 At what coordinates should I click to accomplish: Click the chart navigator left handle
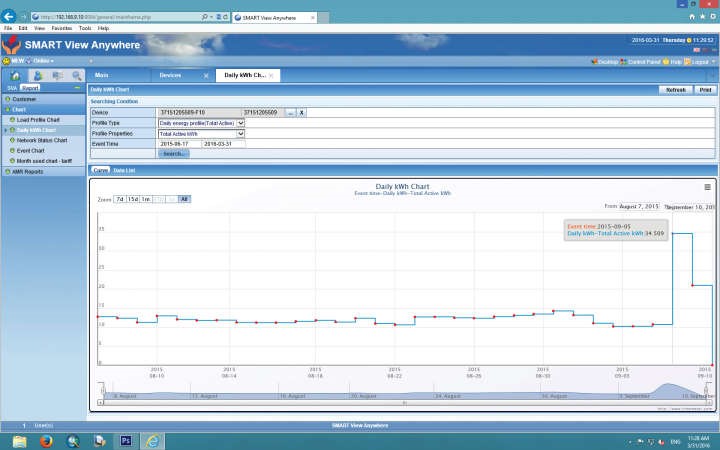(103, 389)
